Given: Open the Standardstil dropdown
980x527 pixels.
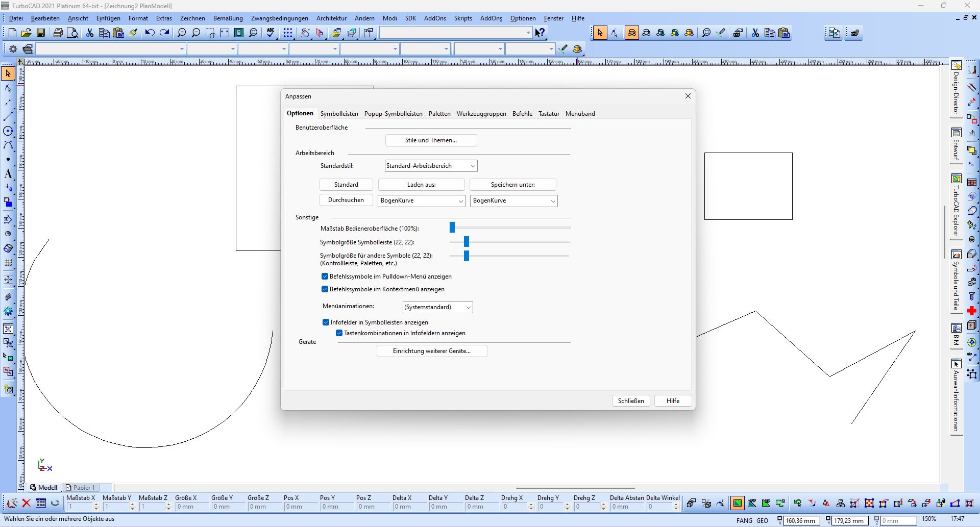Looking at the screenshot, I should coord(431,166).
